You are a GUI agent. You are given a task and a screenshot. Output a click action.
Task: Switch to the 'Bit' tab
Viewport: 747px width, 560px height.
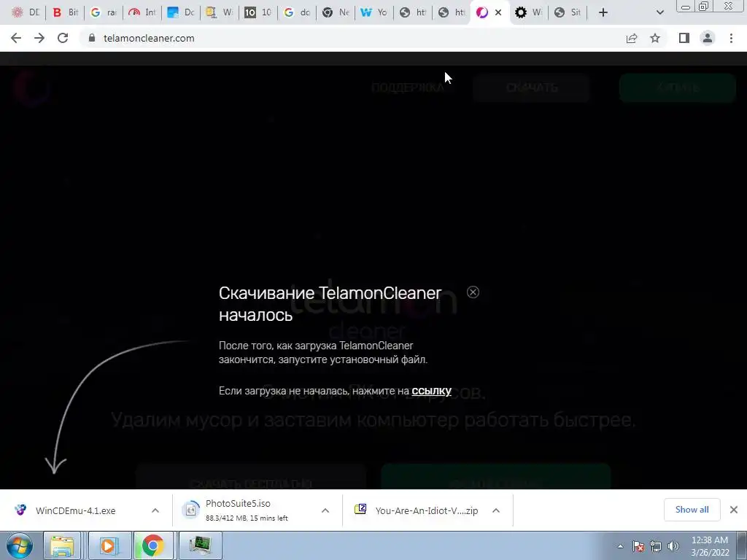point(65,12)
